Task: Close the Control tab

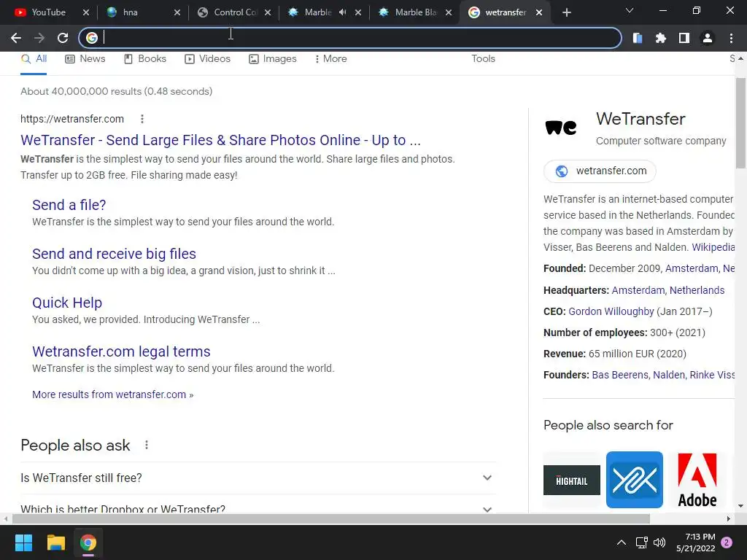Action: click(268, 12)
